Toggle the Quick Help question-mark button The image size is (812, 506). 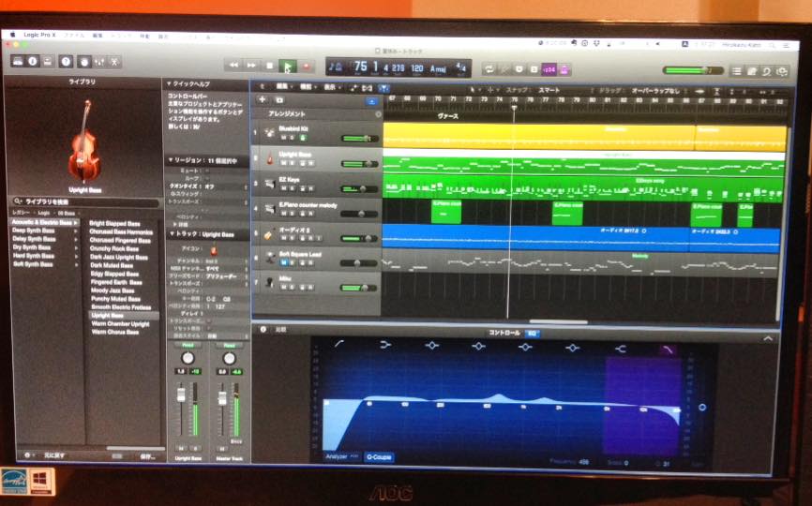point(66,62)
